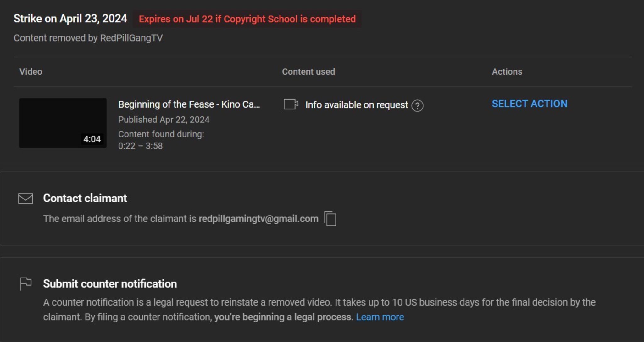Click the video title Beginning of the Fease
The image size is (644, 342).
point(189,104)
